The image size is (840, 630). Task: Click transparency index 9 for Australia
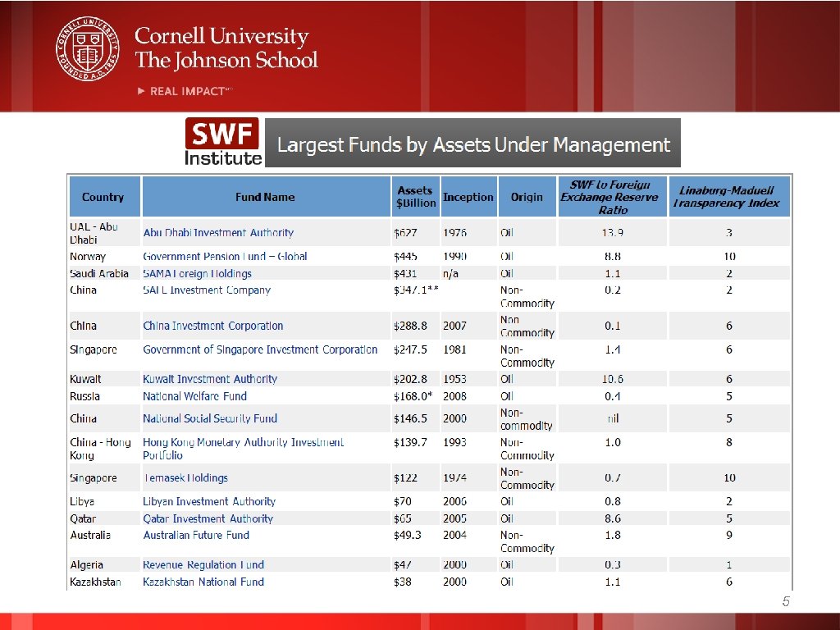tap(729, 535)
